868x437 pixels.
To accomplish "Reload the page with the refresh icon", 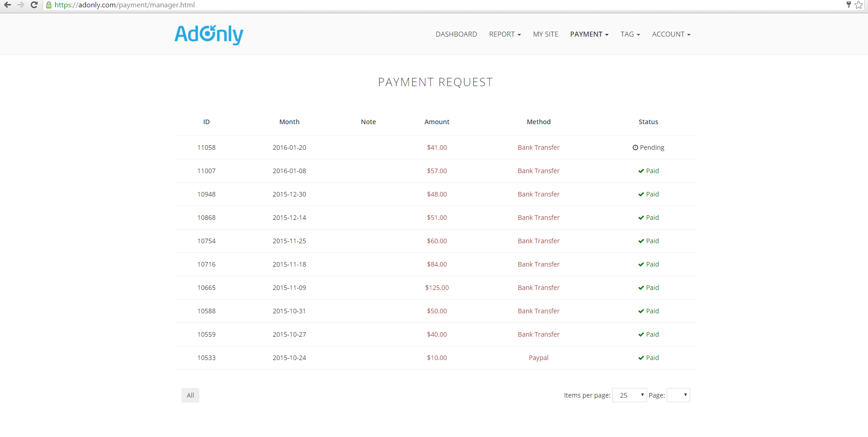I will (x=34, y=5).
